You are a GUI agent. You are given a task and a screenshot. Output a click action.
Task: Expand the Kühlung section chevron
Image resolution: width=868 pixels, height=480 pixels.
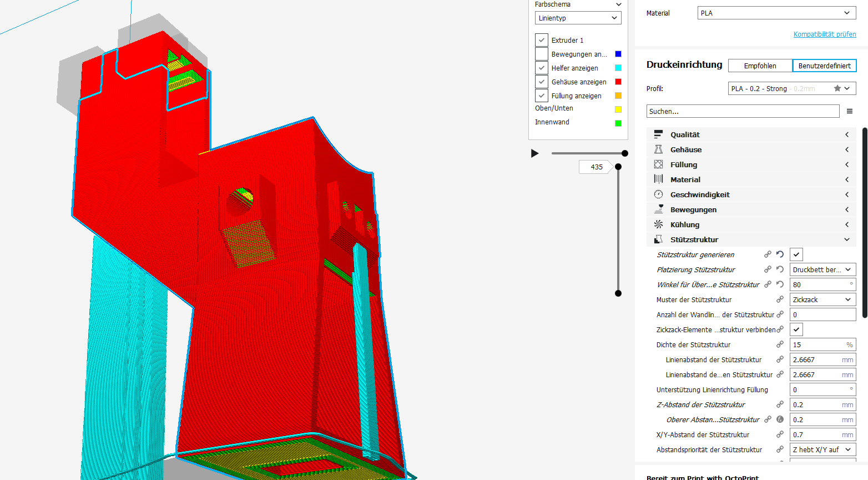[847, 224]
